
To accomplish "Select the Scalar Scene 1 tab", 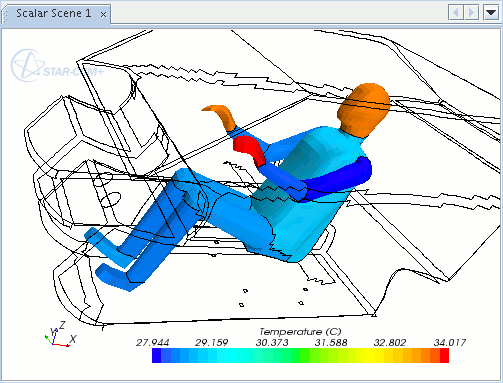I will [x=53, y=14].
